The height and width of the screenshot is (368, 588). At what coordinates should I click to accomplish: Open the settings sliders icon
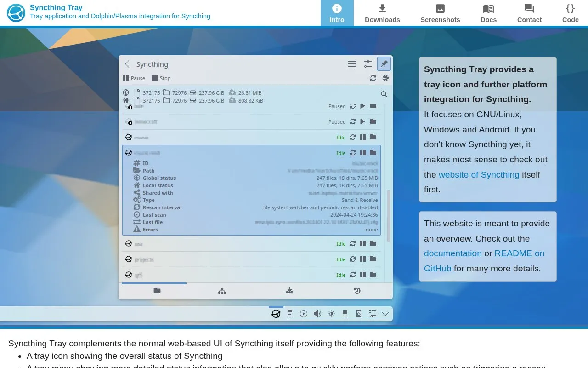point(368,64)
